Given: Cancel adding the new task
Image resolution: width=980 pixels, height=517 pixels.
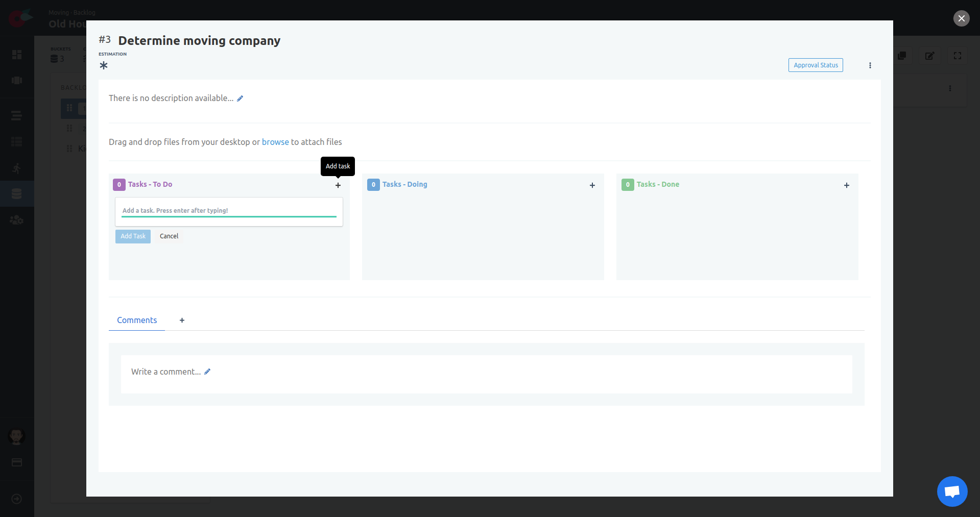Looking at the screenshot, I should (x=169, y=236).
